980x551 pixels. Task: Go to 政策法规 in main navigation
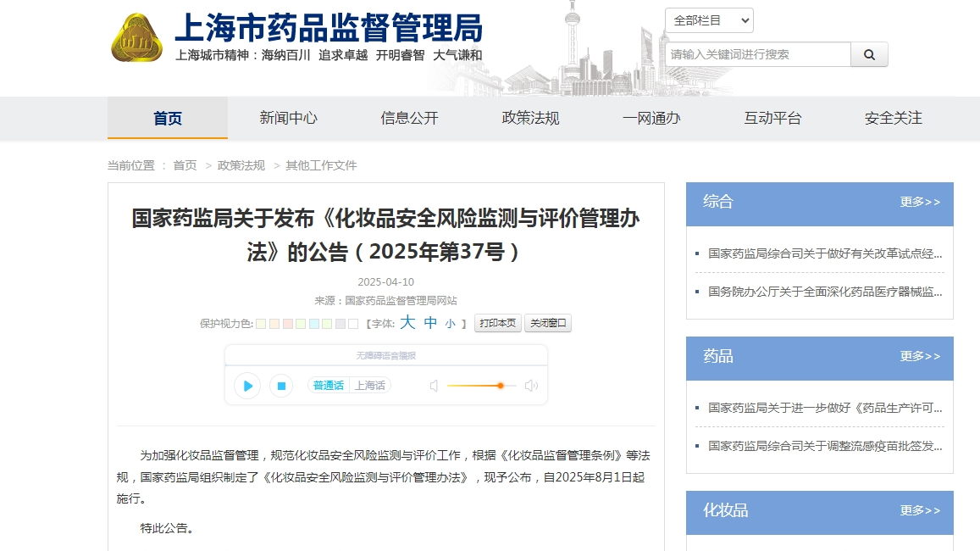coord(530,118)
